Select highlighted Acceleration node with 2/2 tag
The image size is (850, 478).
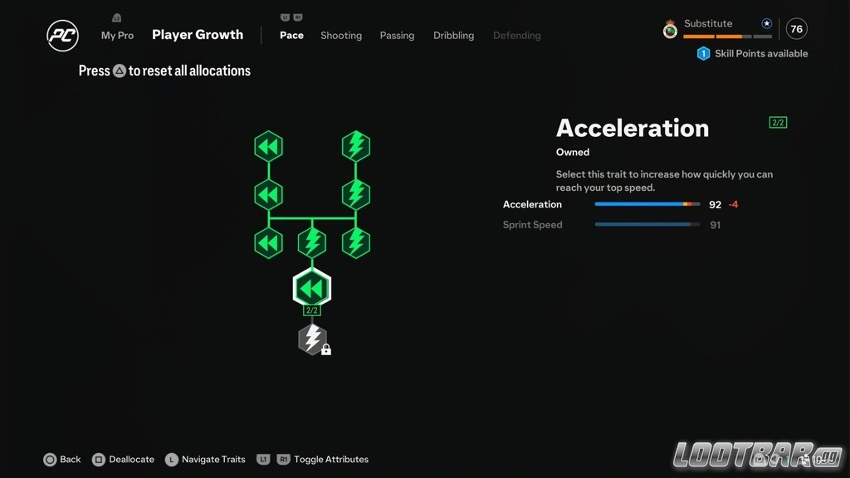tap(312, 288)
